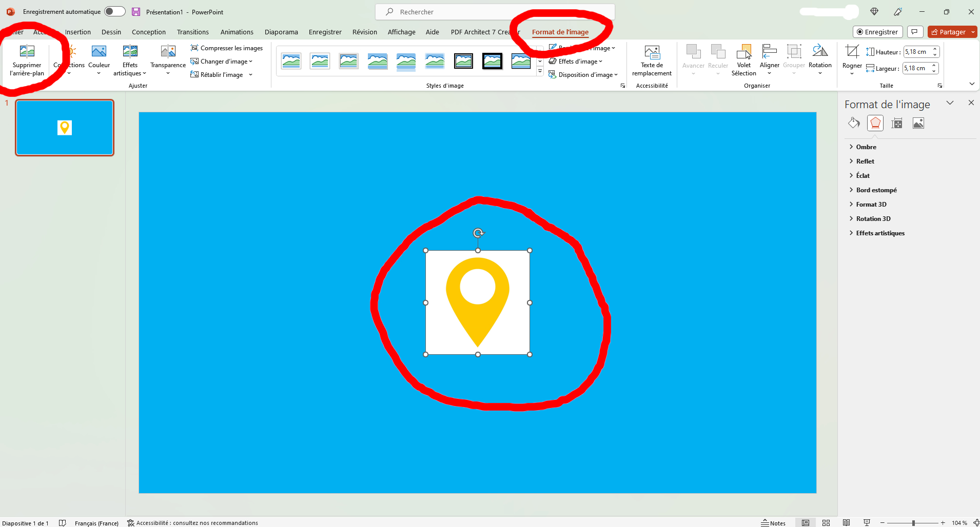Image resolution: width=980 pixels, height=527 pixels.
Task: Open the Changer d'image dropdown
Action: click(222, 61)
